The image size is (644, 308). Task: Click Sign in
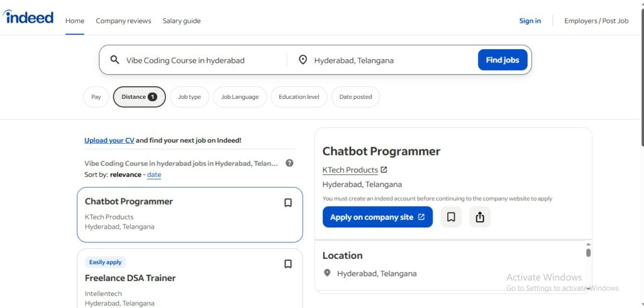pyautogui.click(x=530, y=21)
